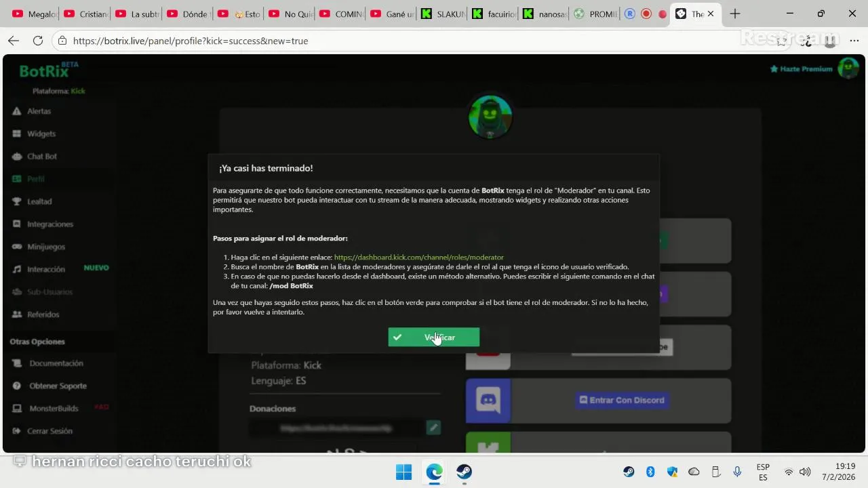The image size is (868, 488).
Task: Open a new browser tab
Action: [x=734, y=14]
